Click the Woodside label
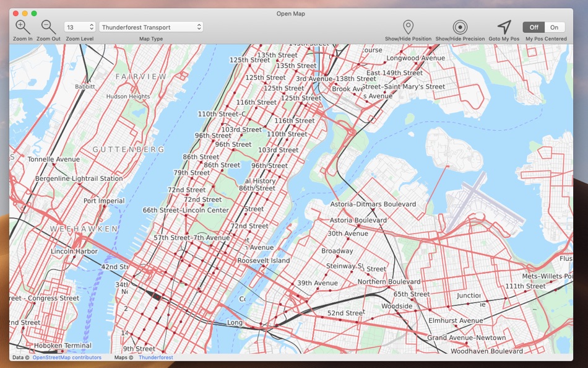 coord(397,306)
